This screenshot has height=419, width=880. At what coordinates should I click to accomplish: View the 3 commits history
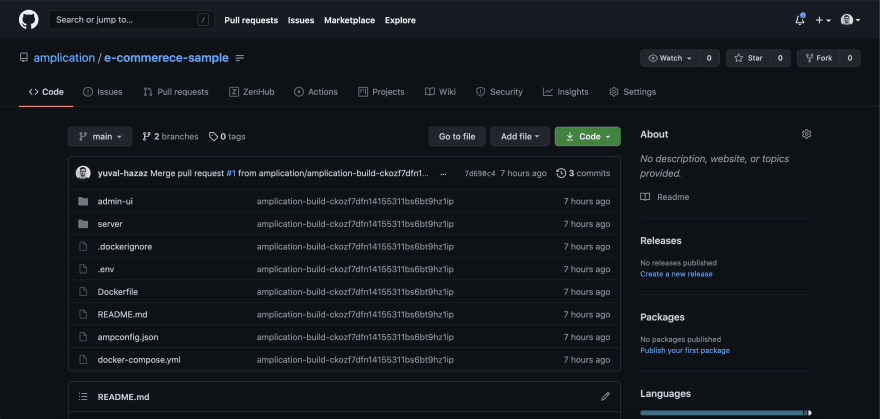pos(583,173)
